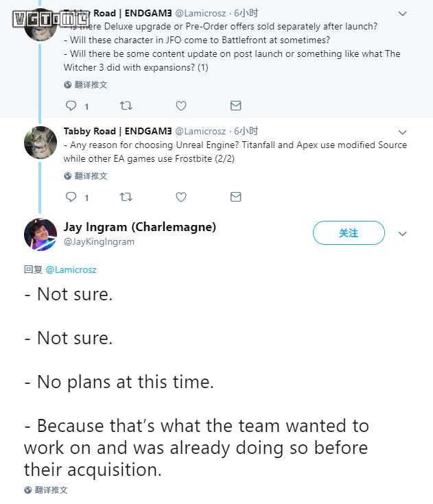Like the Unreal Engine question tweet
Viewport: 433px width, 504px height.
coord(181,197)
